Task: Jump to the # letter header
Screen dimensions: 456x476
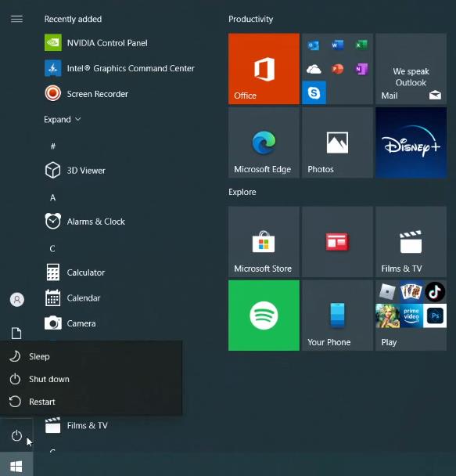Action: 52,146
